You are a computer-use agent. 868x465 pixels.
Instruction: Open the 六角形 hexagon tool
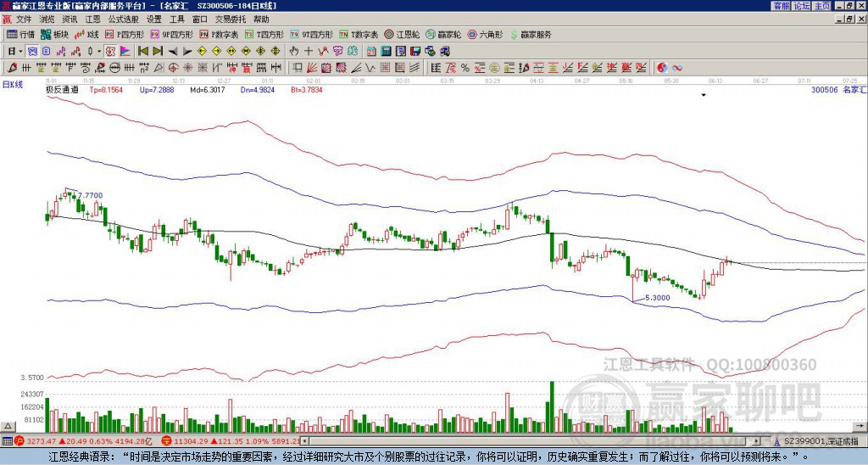click(485, 34)
